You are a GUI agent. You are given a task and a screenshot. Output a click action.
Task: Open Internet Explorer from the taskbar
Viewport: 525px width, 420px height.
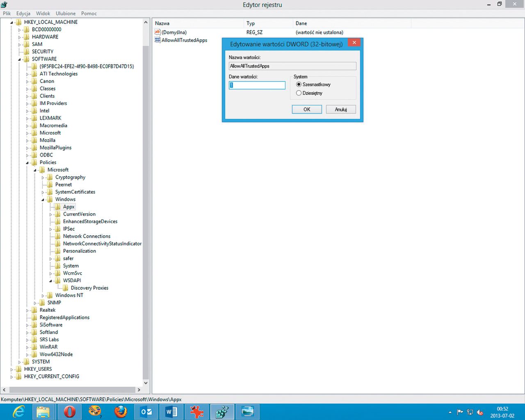19,411
